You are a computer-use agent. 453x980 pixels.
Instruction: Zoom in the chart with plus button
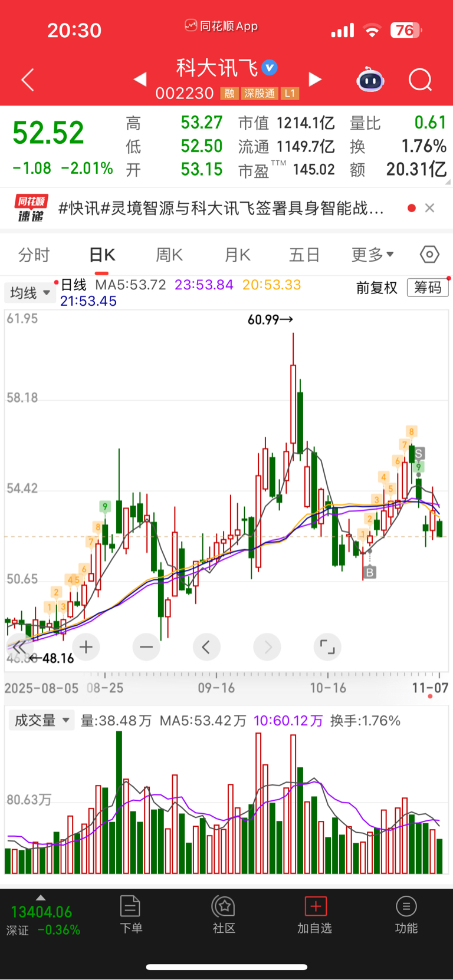point(86,647)
